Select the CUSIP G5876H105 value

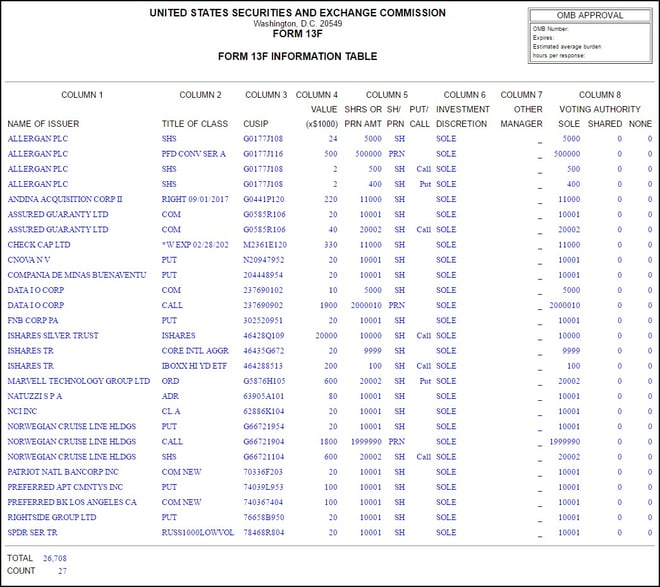[x=264, y=381]
